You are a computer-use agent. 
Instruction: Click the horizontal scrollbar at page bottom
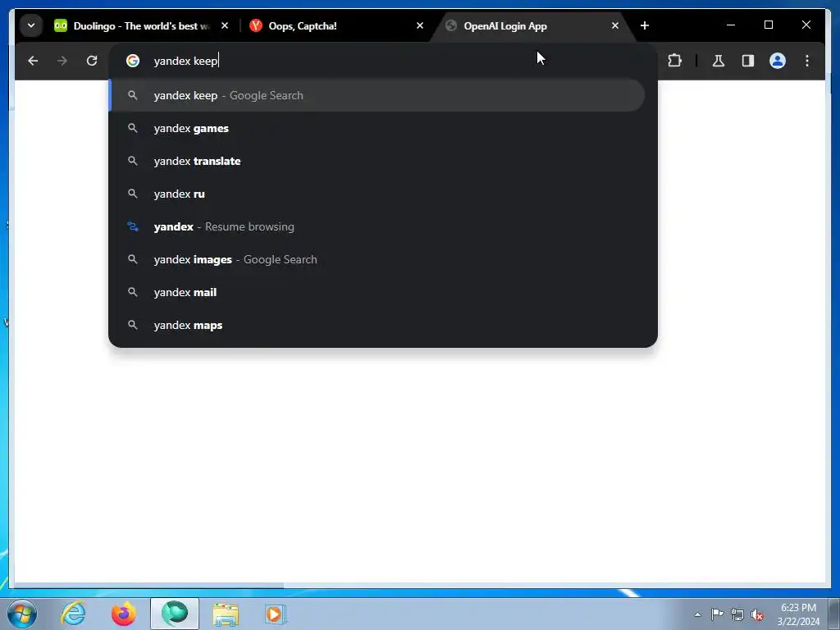coord(150,585)
